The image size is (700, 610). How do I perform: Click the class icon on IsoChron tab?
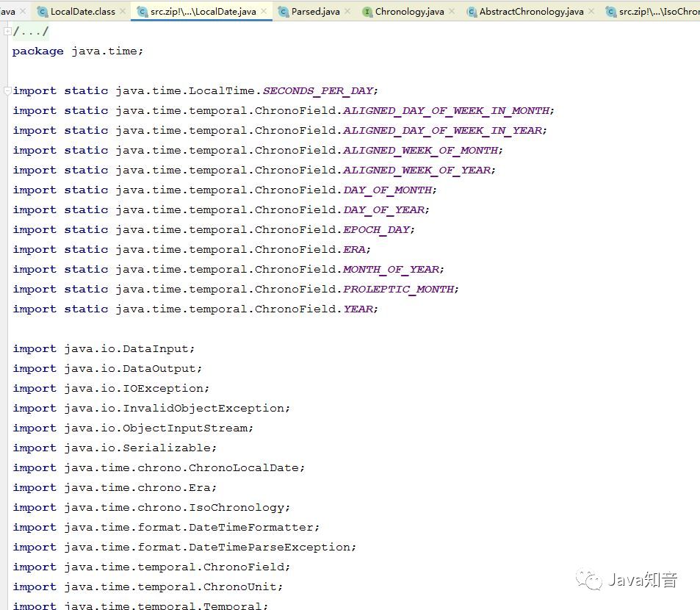tap(611, 12)
